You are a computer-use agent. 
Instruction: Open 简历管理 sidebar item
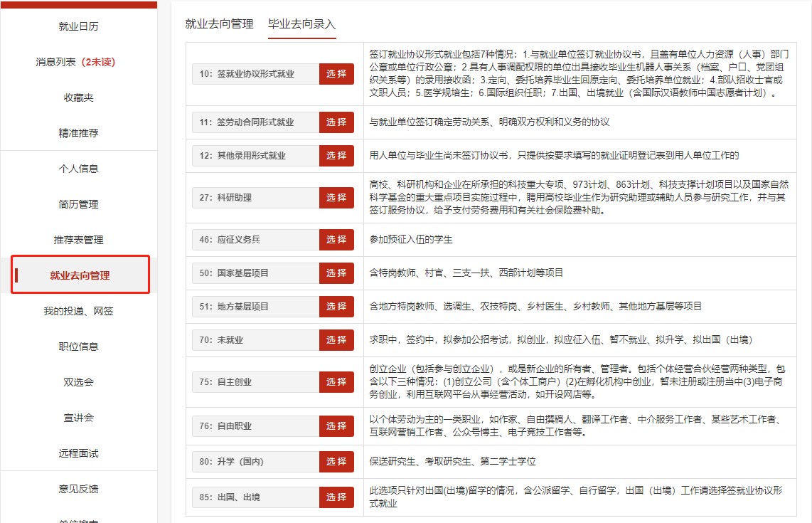(x=78, y=204)
